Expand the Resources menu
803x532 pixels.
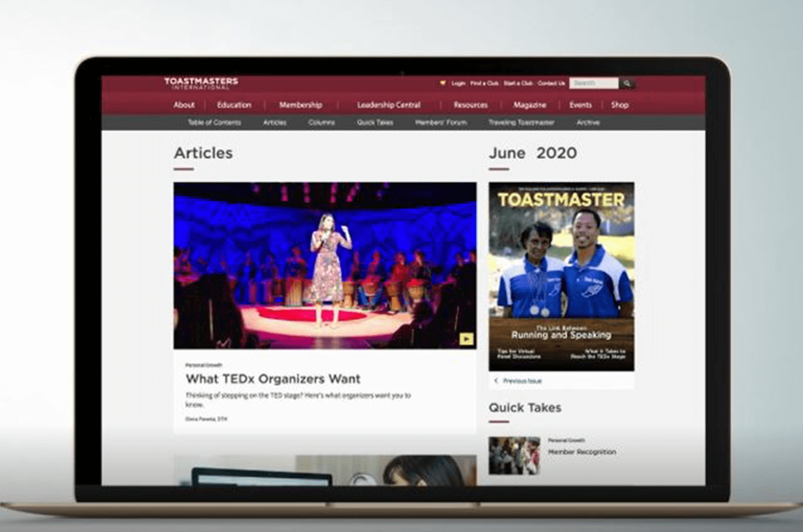(470, 105)
